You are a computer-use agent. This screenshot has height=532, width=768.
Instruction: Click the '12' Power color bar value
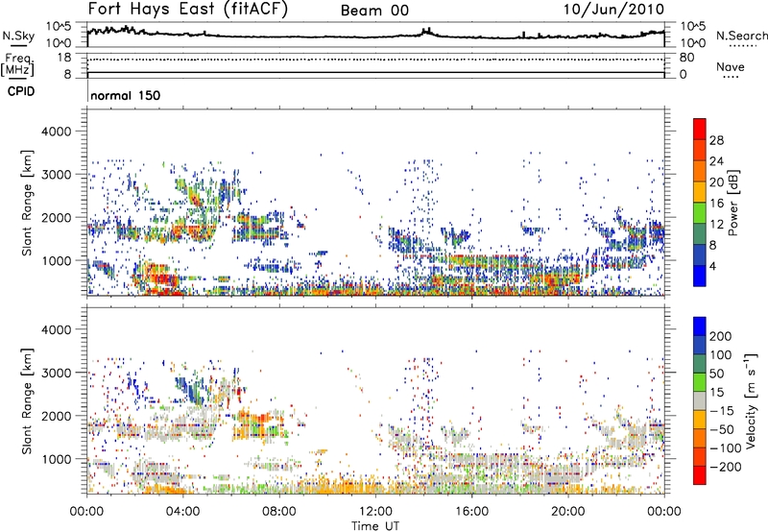coord(716,224)
